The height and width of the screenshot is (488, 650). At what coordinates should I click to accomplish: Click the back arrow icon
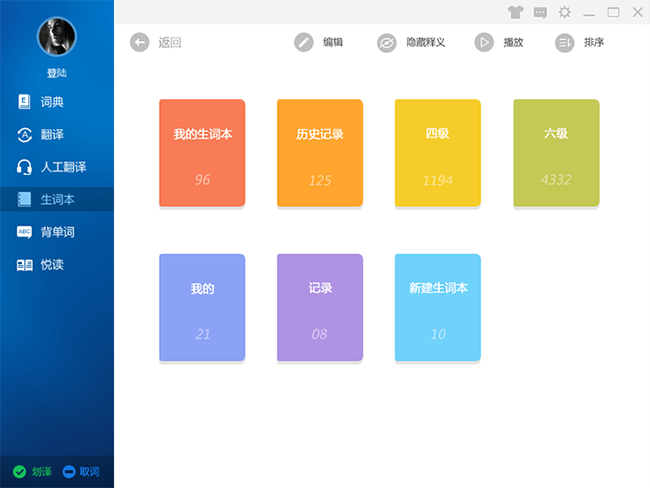[x=140, y=42]
